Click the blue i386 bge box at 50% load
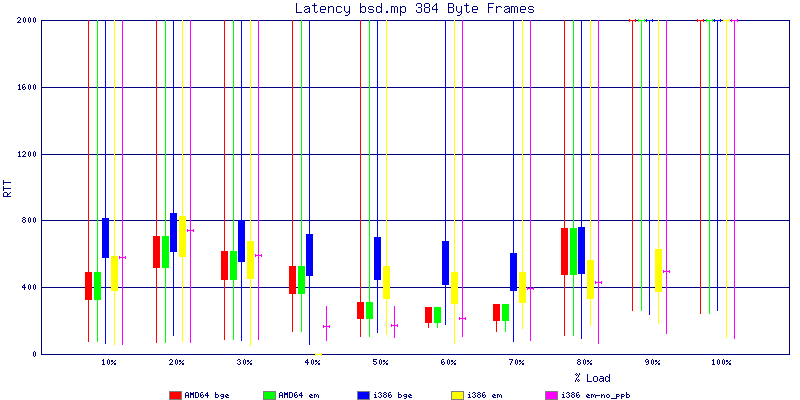Screen dimensions: 800x400 378,258
